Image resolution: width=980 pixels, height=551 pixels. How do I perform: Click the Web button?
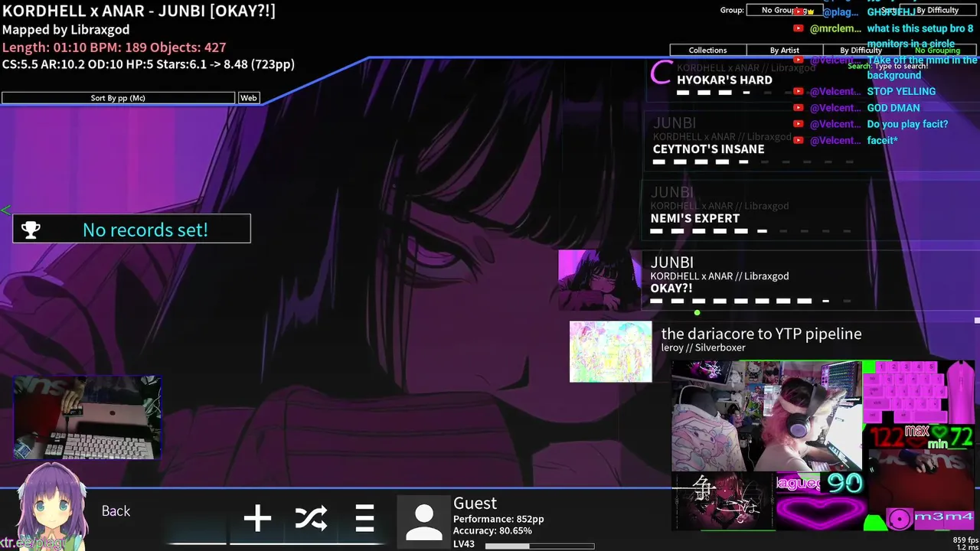pos(249,98)
